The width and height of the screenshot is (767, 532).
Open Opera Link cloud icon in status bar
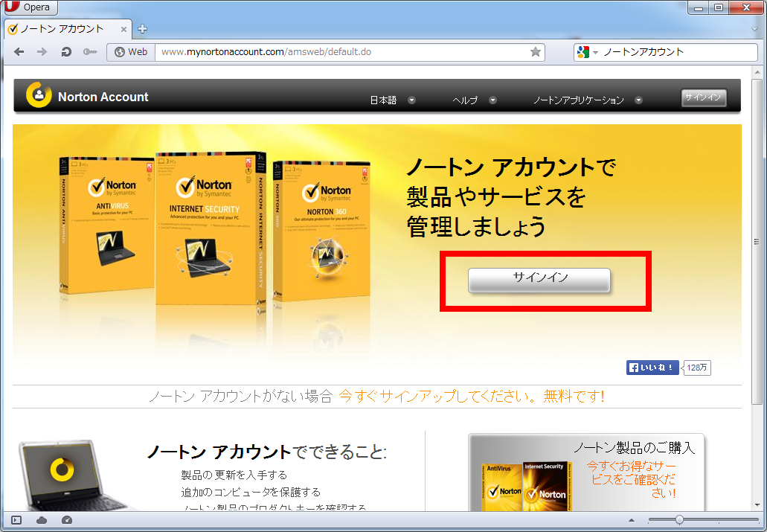point(42,520)
